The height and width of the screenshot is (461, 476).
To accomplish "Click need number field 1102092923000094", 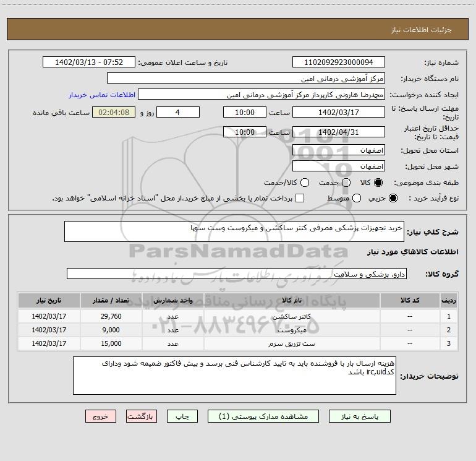I will [339, 62].
